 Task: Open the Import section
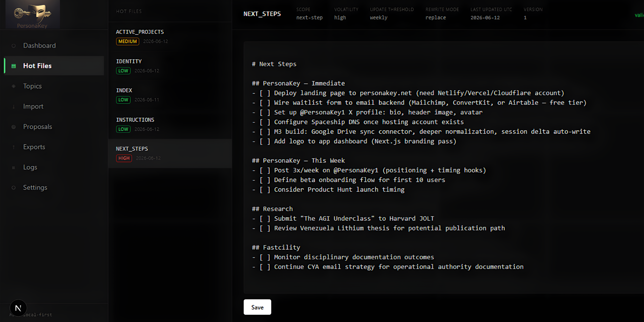(54, 106)
